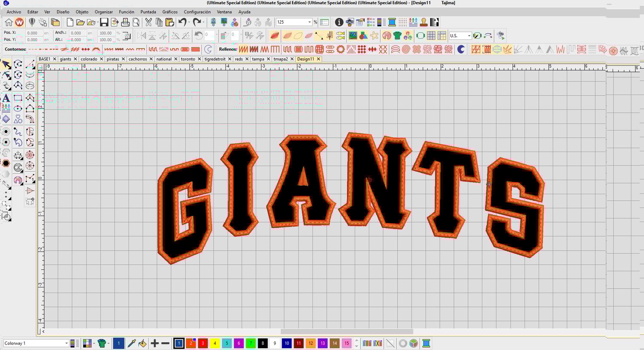Pick the diamond motif outline in Contornos
Viewport: 644px width, 350px height.
85,49
